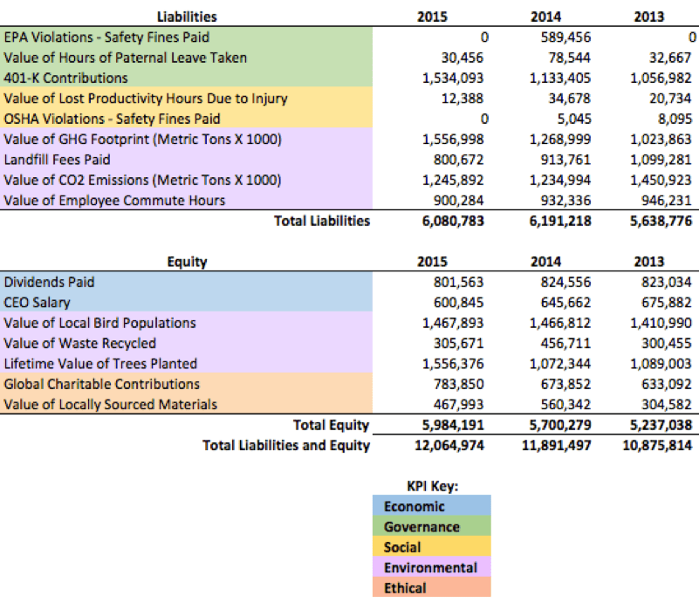699x616 pixels.
Task: Select the Liabilities section header cell
Action: pos(187,17)
